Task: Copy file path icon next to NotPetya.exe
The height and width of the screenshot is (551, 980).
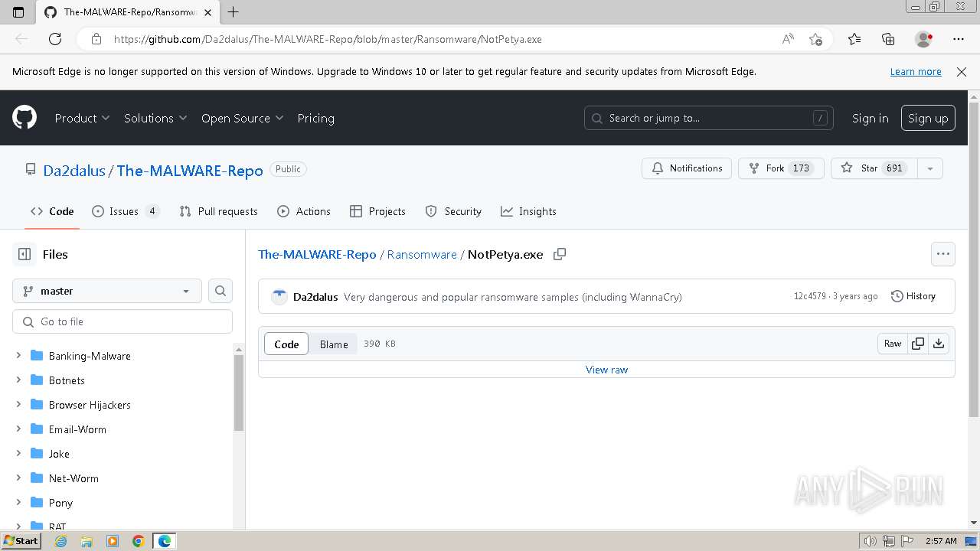Action: tap(560, 254)
